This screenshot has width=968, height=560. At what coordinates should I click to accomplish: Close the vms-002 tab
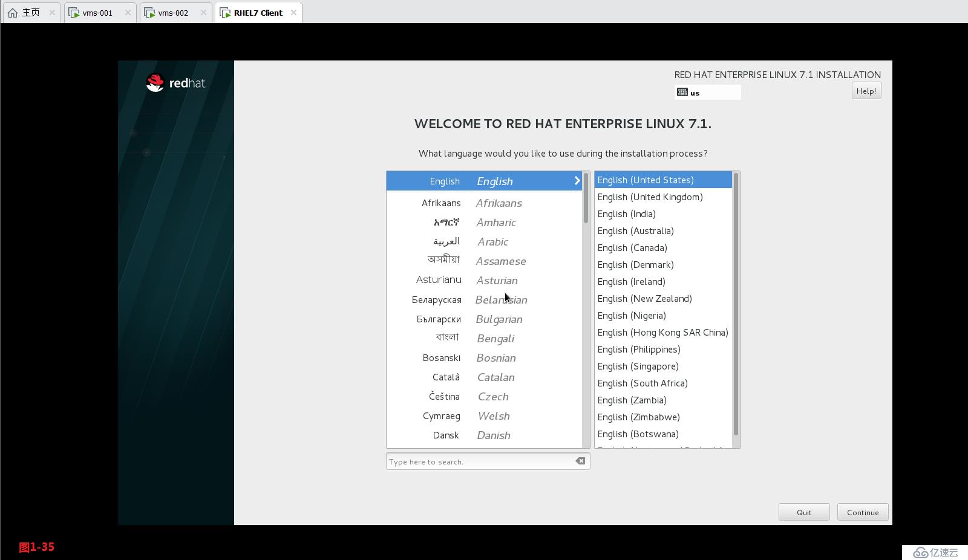coord(203,13)
